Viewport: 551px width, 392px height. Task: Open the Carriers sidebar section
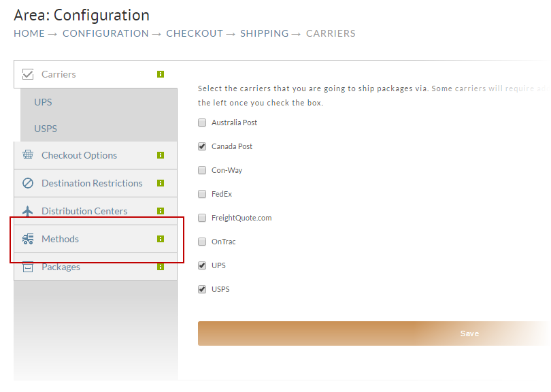click(96, 74)
